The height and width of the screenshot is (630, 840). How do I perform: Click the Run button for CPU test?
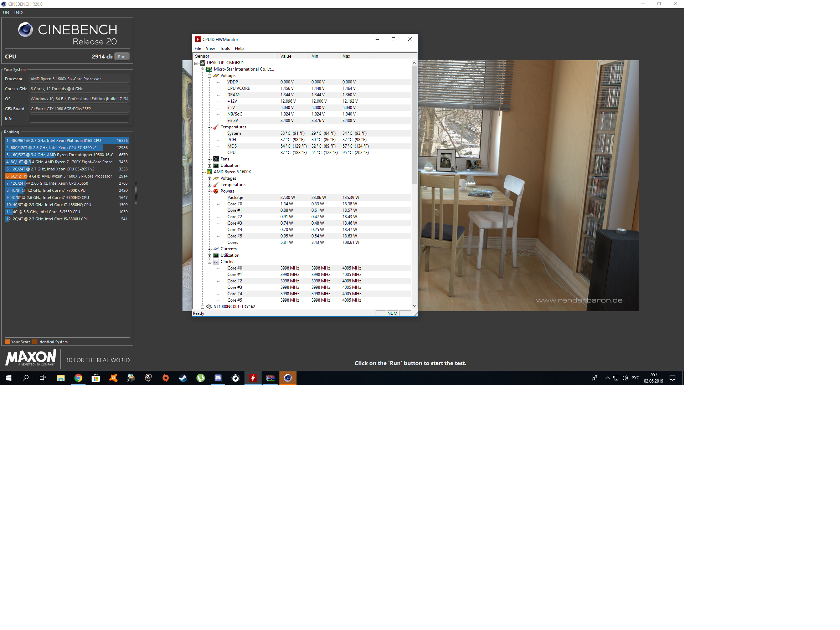tap(122, 57)
